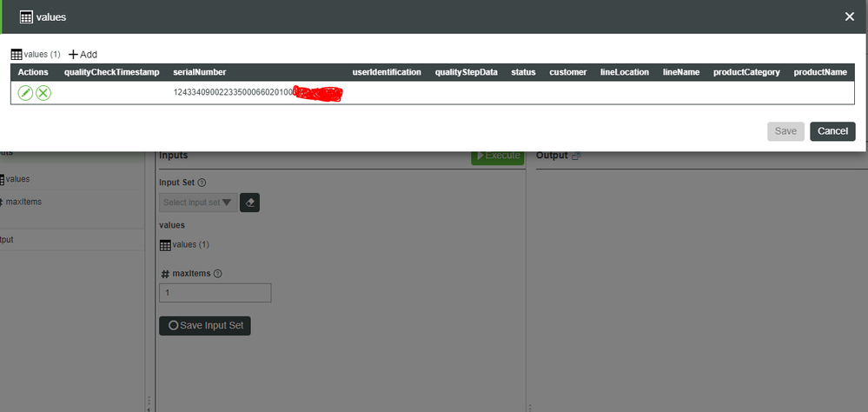868x412 pixels.
Task: Click the maxItems number field
Action: coord(215,293)
